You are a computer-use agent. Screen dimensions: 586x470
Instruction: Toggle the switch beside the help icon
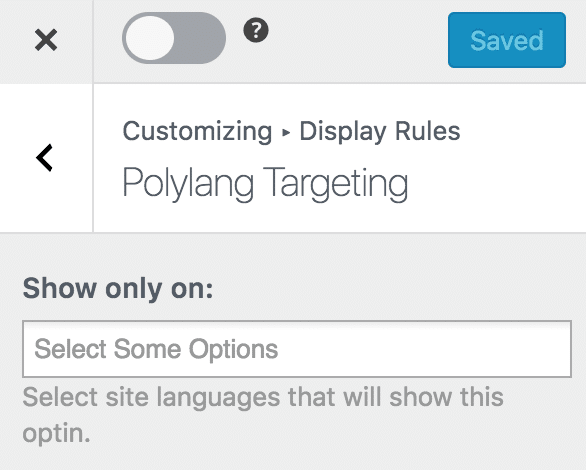pyautogui.click(x=174, y=38)
